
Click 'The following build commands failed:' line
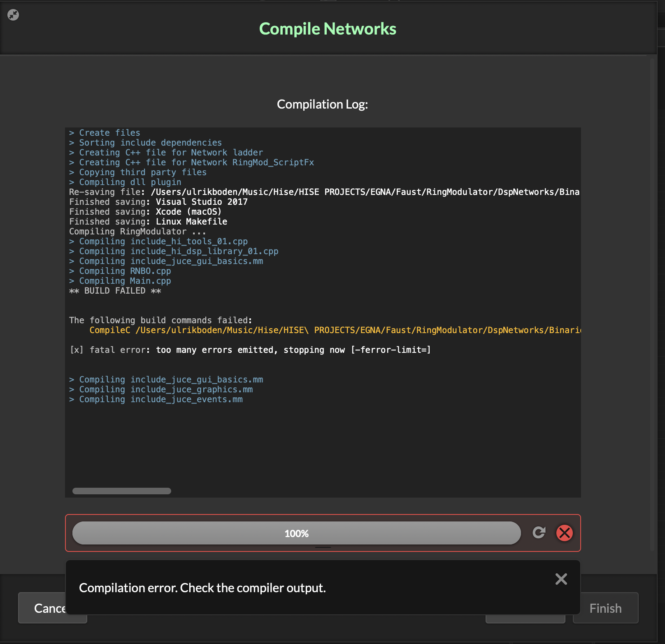point(160,320)
